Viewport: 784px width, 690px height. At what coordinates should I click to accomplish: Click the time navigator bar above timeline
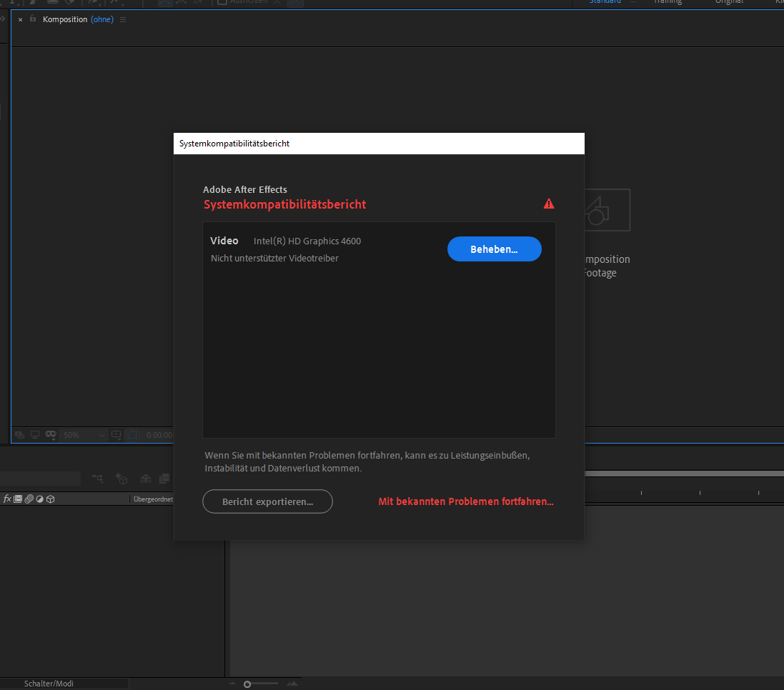coord(684,473)
